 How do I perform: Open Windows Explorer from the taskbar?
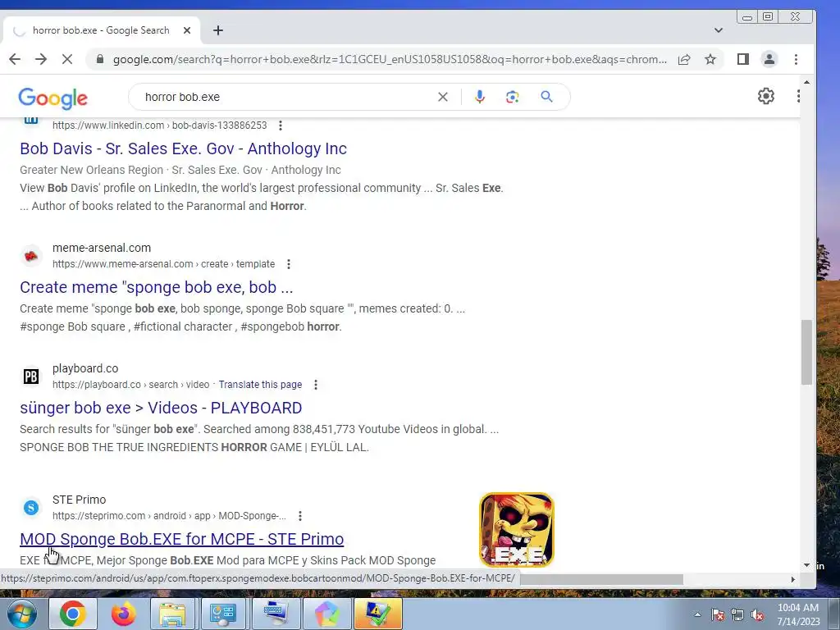[172, 614]
